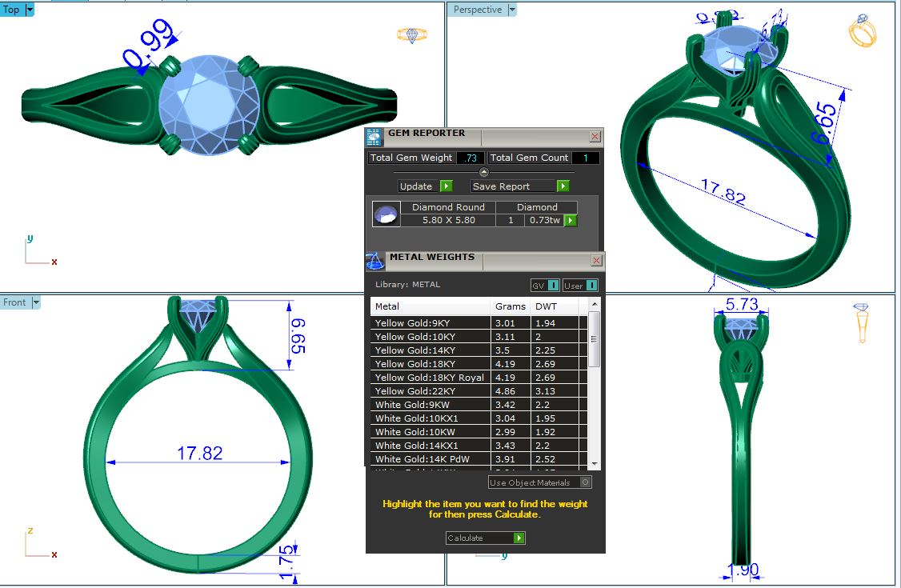Select the Perspective viewport tab label
The image size is (901, 588).
[x=478, y=10]
